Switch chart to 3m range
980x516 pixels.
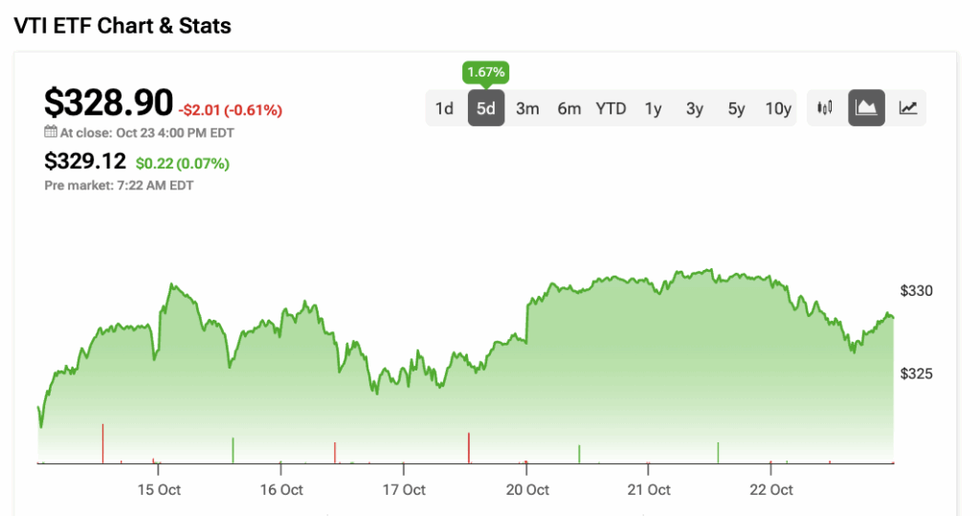tap(527, 108)
